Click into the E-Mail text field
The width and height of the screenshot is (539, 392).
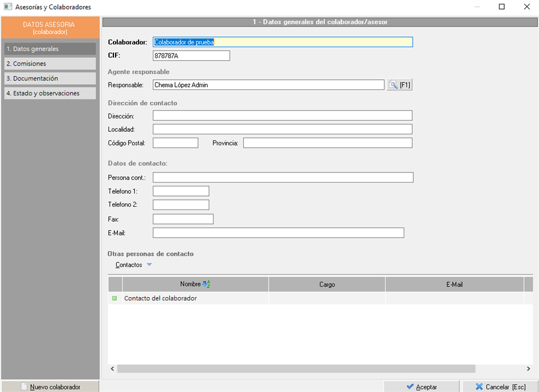[x=278, y=233]
